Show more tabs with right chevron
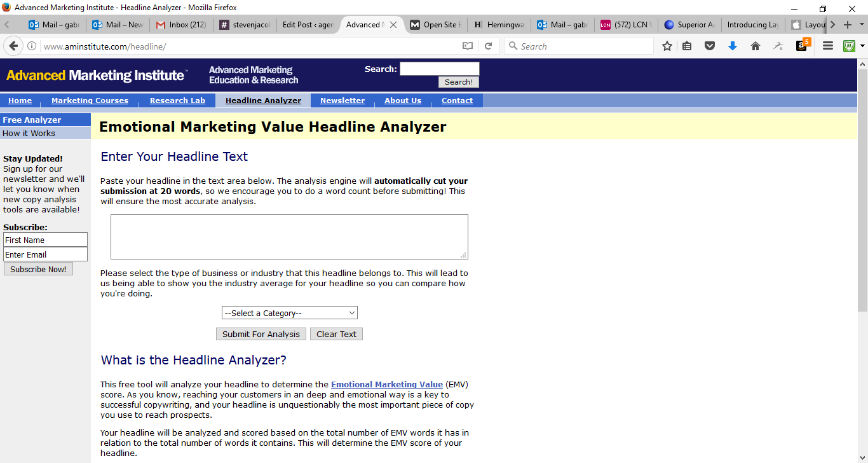This screenshot has width=868, height=463. pyautogui.click(x=832, y=25)
